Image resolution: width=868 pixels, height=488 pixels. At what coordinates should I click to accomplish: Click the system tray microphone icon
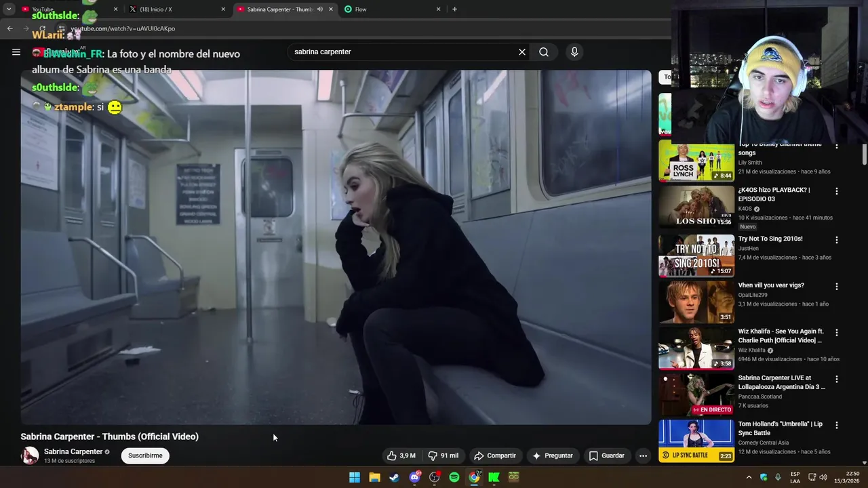click(778, 477)
